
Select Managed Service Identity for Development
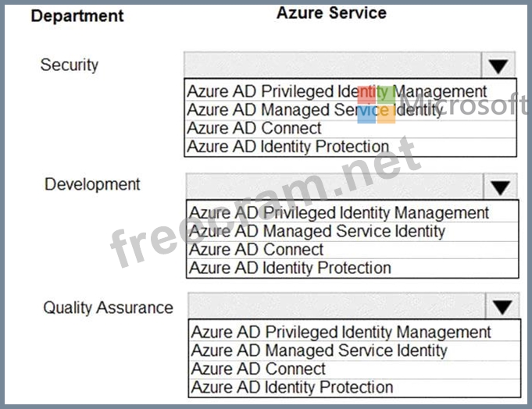[317, 231]
